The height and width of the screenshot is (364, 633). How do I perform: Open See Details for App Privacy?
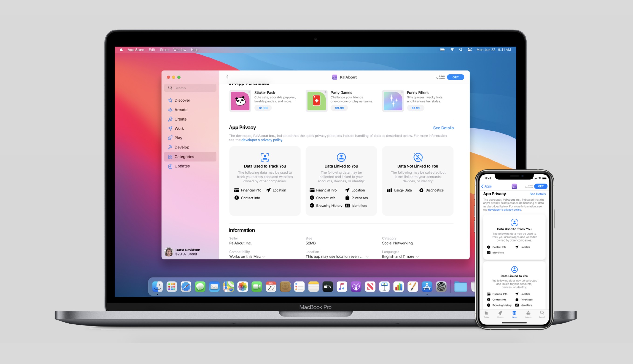(444, 128)
